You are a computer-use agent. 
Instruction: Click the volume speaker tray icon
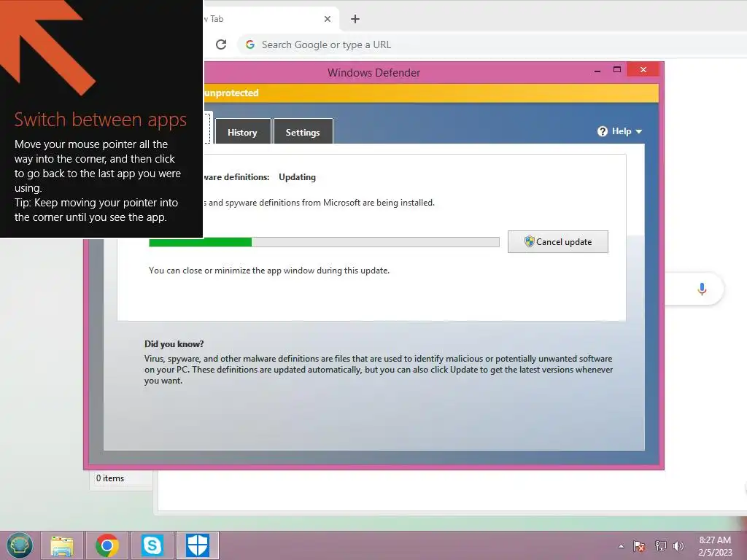pyautogui.click(x=678, y=546)
